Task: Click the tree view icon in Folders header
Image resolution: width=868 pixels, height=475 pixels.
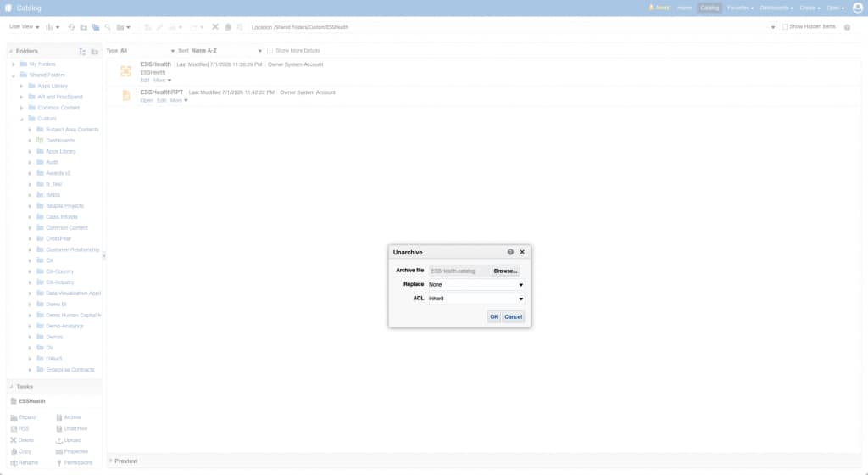Action: (82, 51)
